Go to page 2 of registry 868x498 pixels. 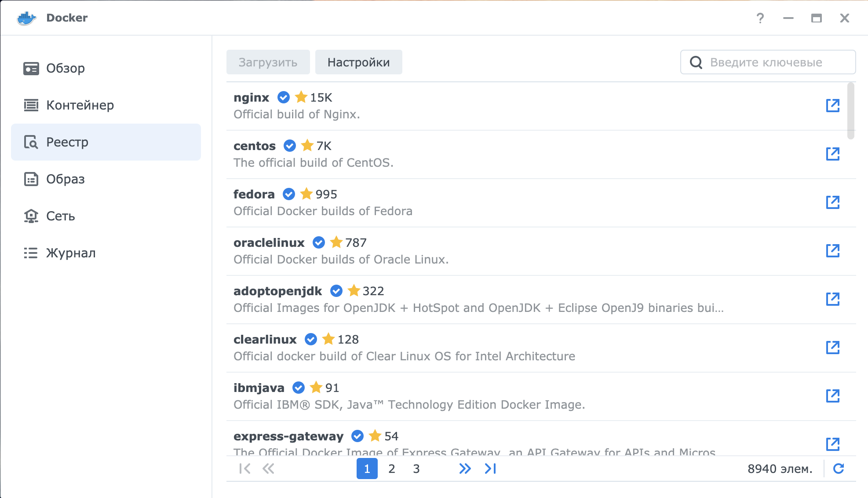[391, 469]
